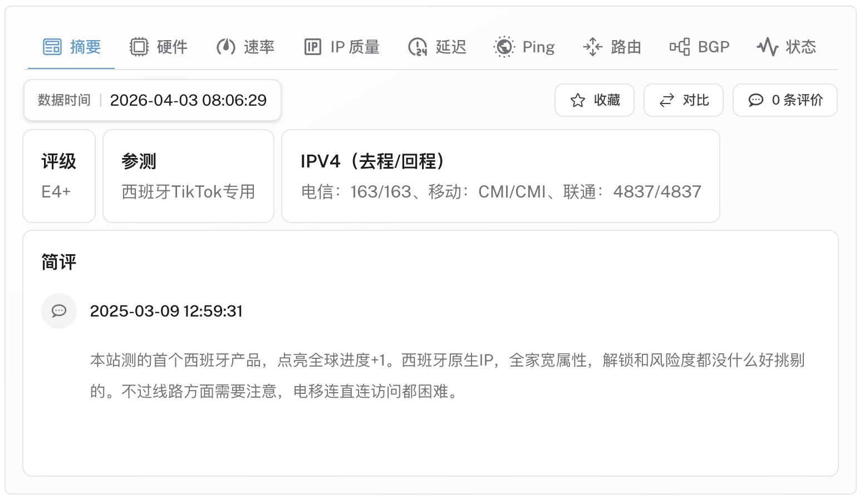Click the swap arrows icon in 对比
Viewport: 864px width, 504px height.
667,100
